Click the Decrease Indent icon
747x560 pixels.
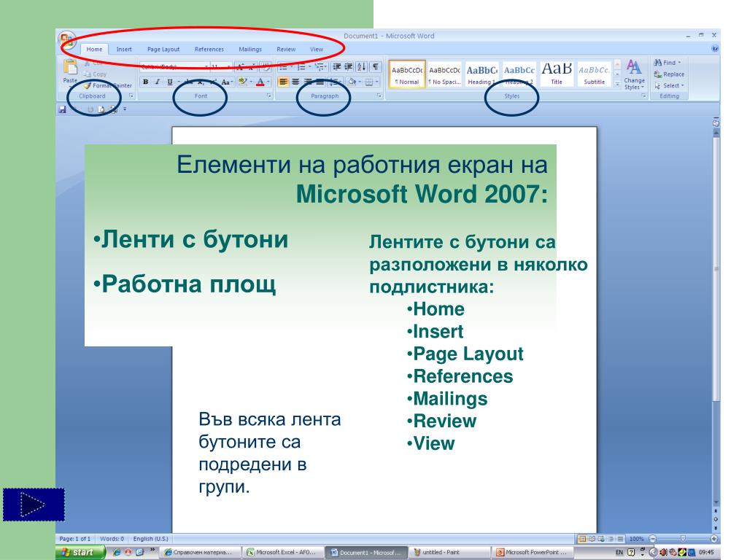pyautogui.click(x=337, y=66)
